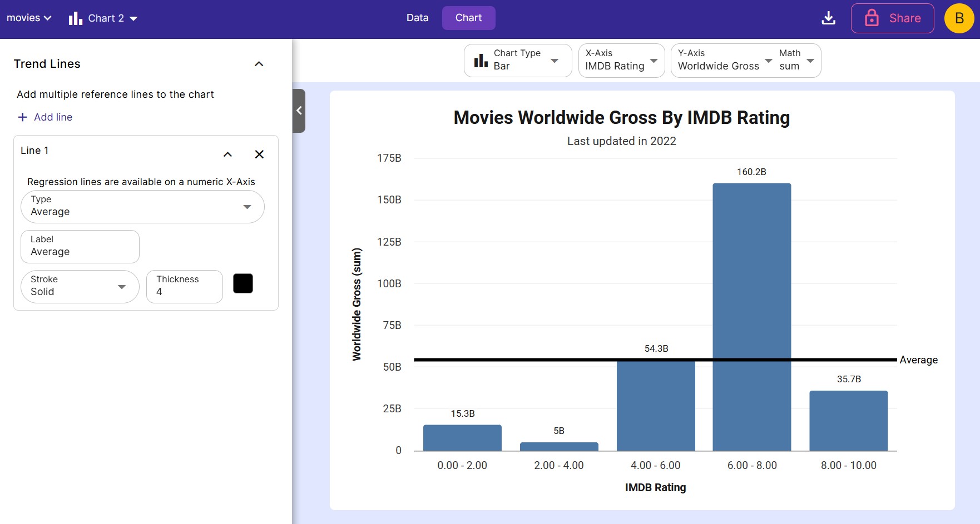
Task: Click the IMDB Rating axis title
Action: 655,487
